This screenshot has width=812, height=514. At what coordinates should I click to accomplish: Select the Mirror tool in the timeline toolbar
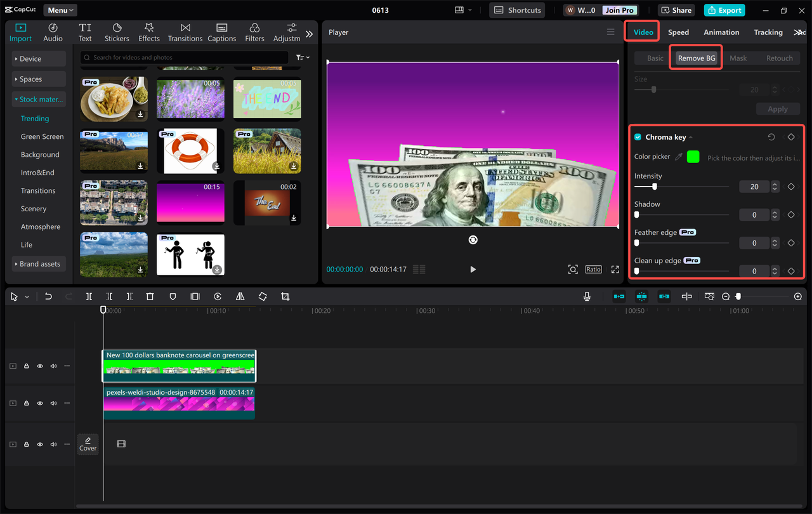pyautogui.click(x=240, y=296)
